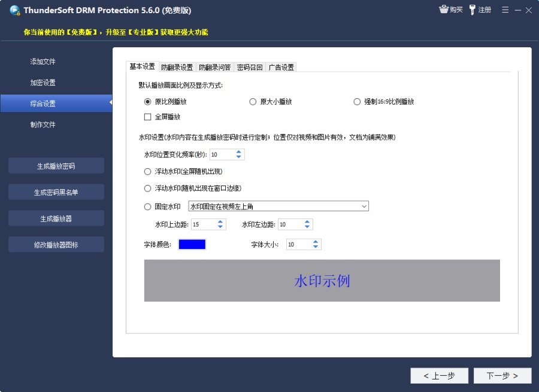
Task: Select 原大小播放 radio button
Action: point(253,102)
